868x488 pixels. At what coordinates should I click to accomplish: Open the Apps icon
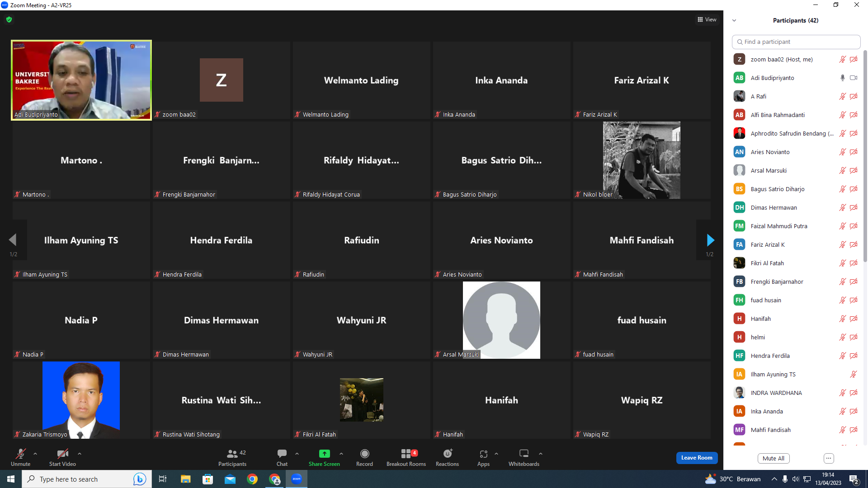483,454
